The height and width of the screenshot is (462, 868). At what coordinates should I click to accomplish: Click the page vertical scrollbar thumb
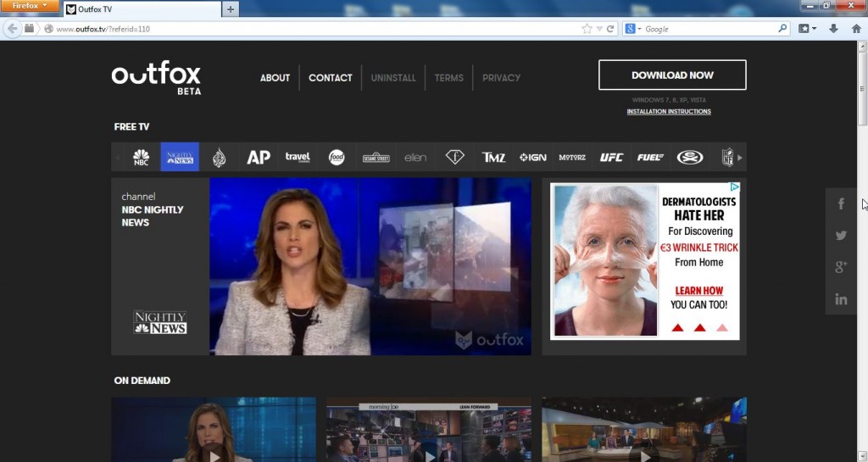(x=862, y=88)
